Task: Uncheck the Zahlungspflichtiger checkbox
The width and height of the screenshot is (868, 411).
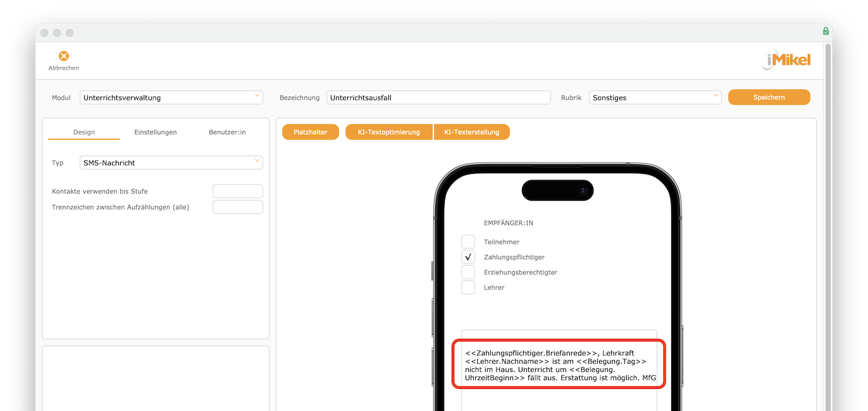Action: click(x=468, y=257)
